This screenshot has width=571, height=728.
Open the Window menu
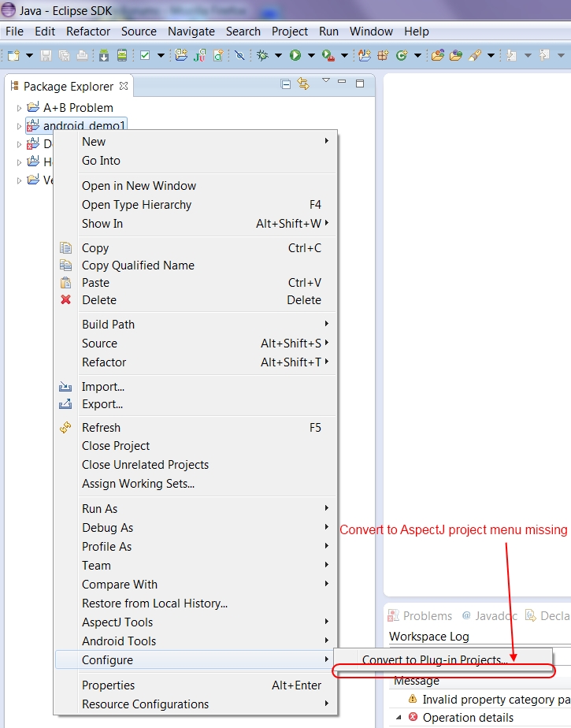click(371, 32)
